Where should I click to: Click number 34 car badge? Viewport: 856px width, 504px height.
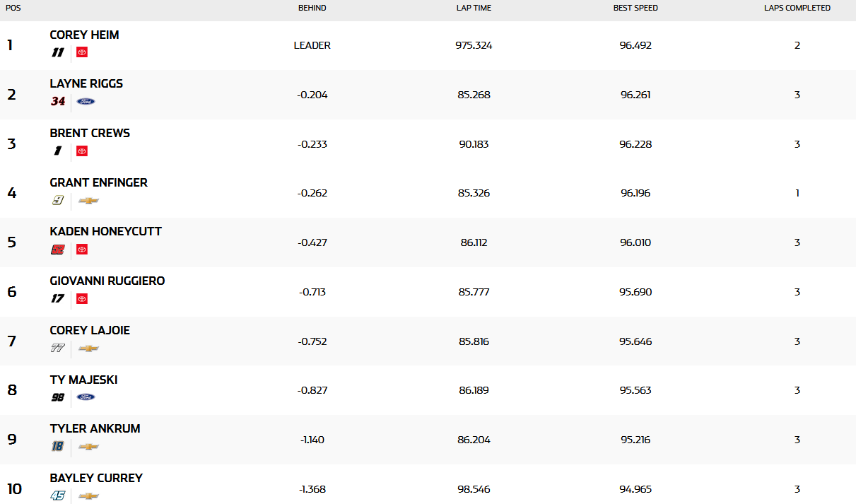[x=58, y=101]
